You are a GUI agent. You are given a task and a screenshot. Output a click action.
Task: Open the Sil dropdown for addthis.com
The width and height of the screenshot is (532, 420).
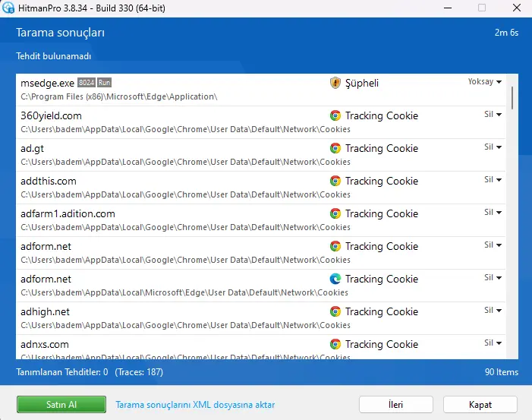493,179
